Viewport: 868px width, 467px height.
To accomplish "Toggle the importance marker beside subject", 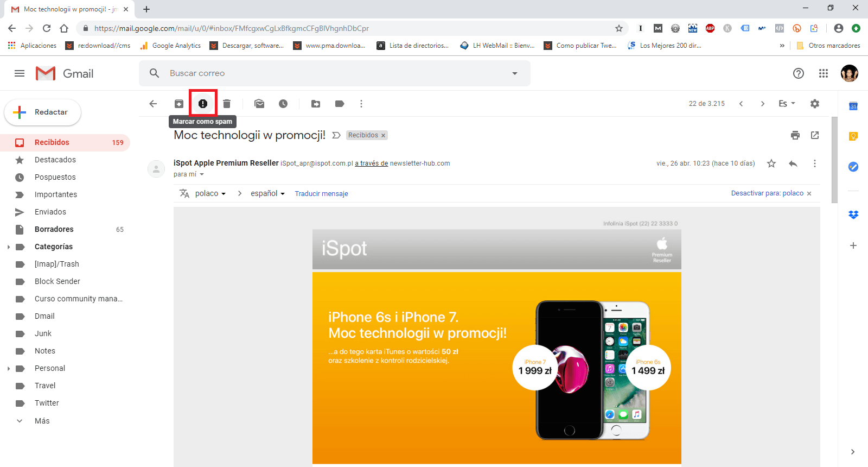I will (x=336, y=135).
